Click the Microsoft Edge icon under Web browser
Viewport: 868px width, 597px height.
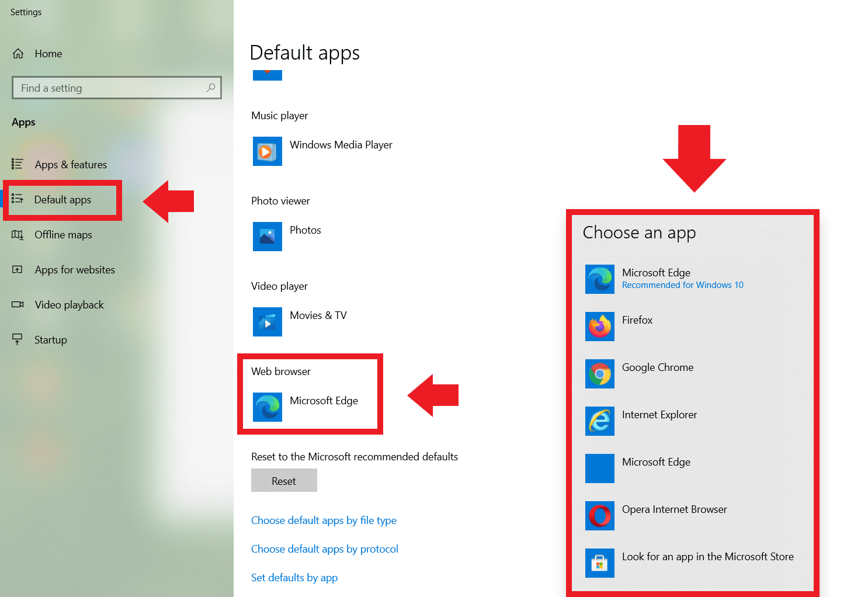[x=267, y=407]
